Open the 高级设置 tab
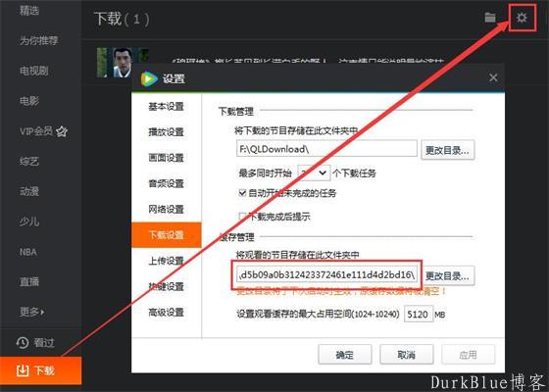 (x=167, y=313)
